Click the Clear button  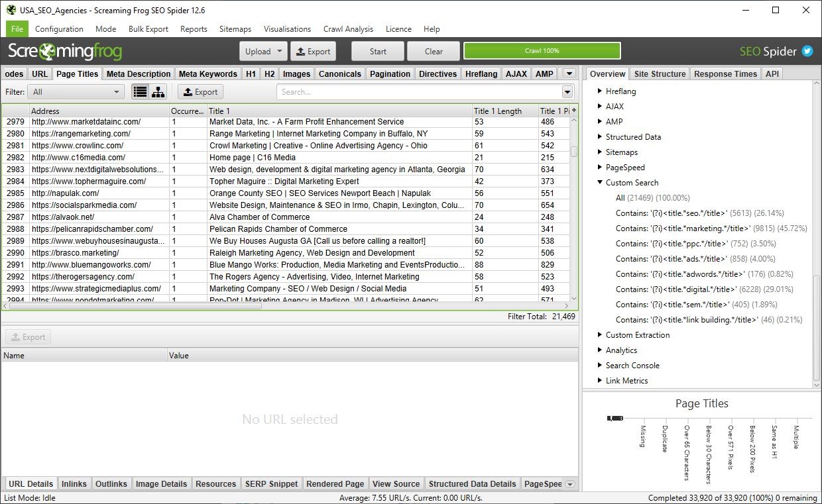pos(433,51)
